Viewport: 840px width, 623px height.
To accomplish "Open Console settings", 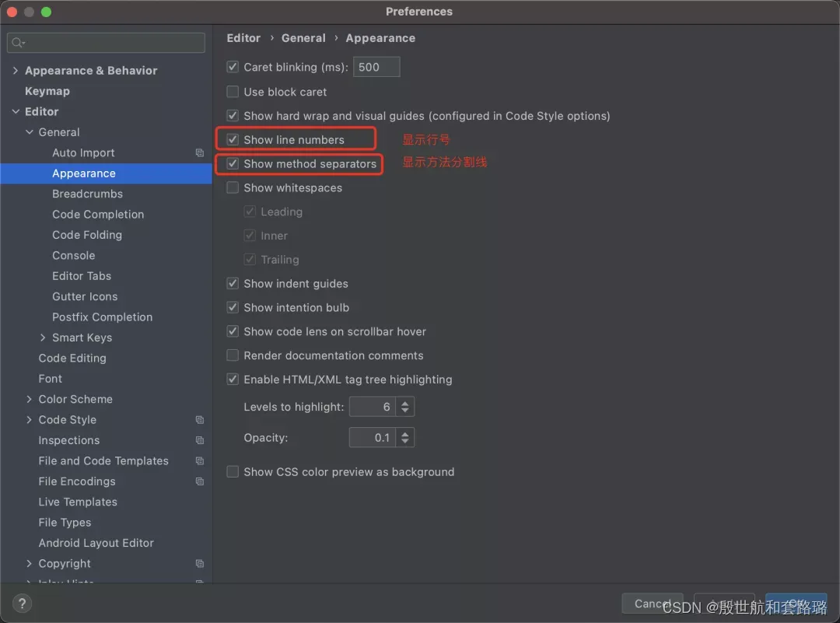I will tap(73, 256).
